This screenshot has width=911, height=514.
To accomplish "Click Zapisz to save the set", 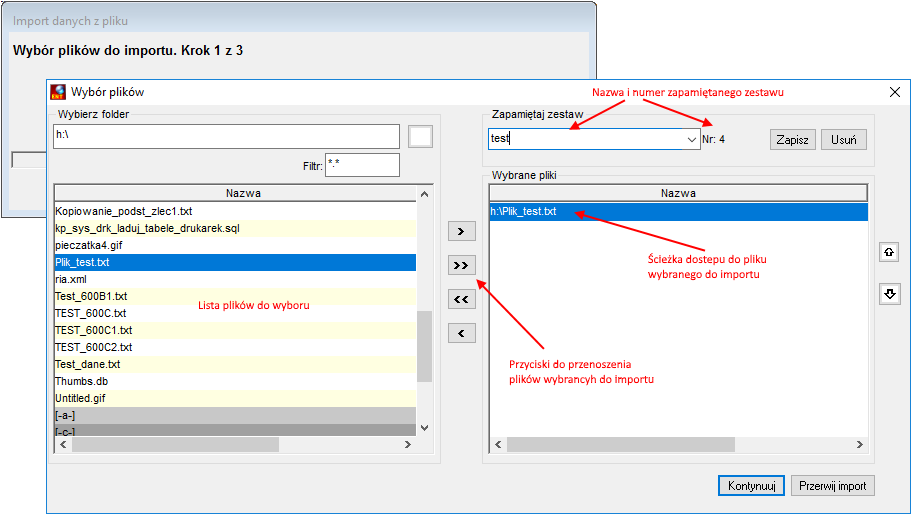I will (792, 139).
